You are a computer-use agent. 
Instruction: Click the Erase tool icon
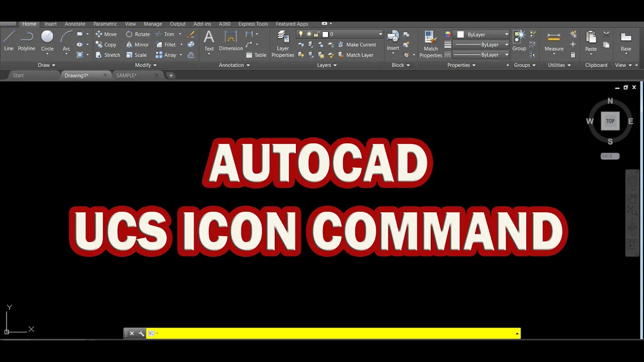[x=191, y=34]
